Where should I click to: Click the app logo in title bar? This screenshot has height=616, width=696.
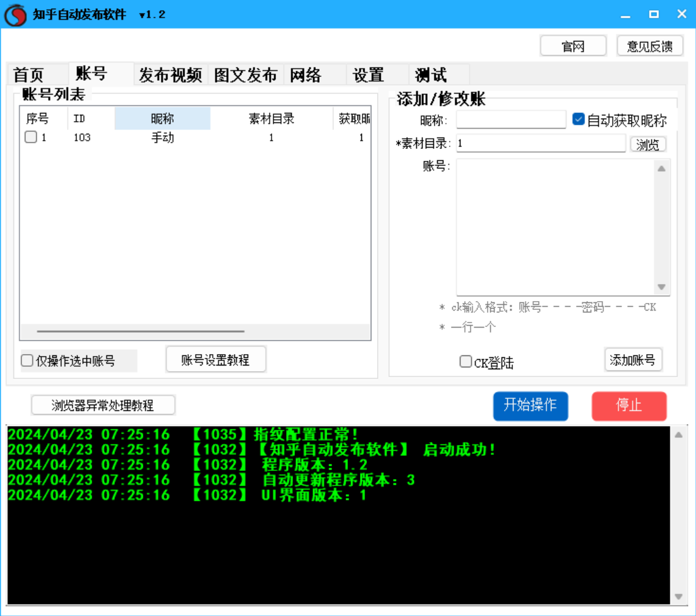[x=16, y=15]
